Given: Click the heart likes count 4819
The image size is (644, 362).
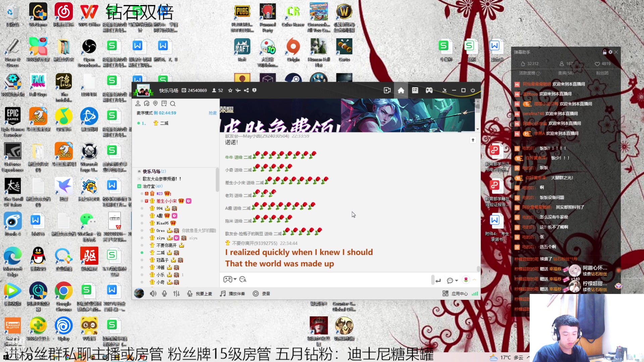Looking at the screenshot, I should [602, 64].
